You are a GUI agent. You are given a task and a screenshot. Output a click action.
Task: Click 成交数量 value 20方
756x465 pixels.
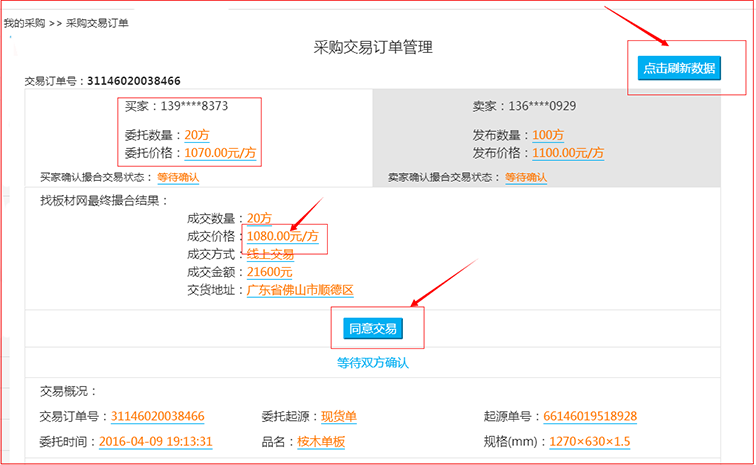click(259, 219)
